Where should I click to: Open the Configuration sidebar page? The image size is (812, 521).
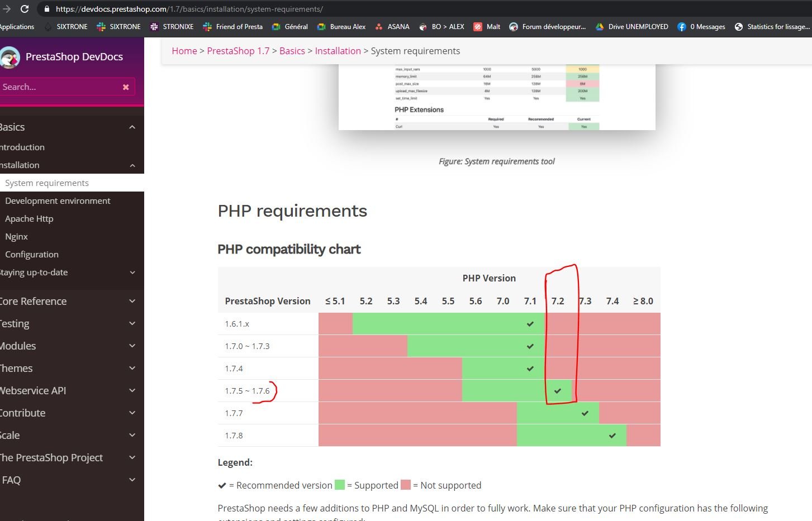[x=32, y=255]
